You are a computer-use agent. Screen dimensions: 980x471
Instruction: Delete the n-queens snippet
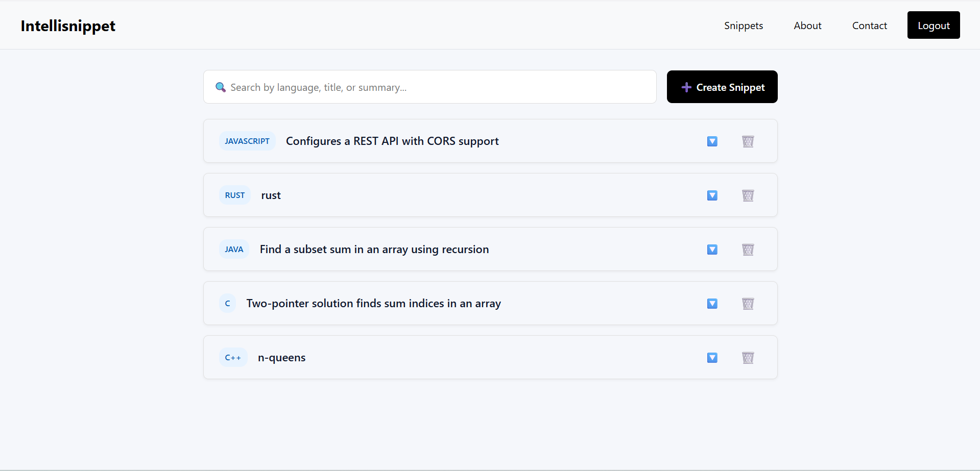[748, 357]
